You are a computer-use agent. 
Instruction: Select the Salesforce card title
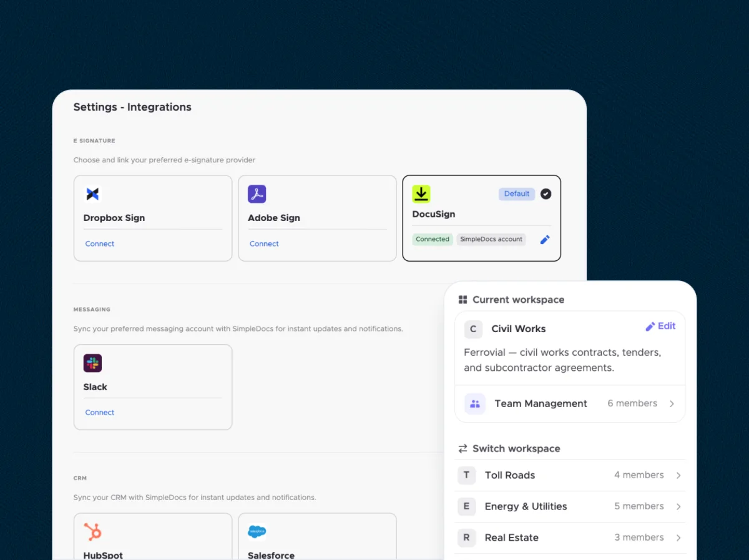click(x=271, y=555)
